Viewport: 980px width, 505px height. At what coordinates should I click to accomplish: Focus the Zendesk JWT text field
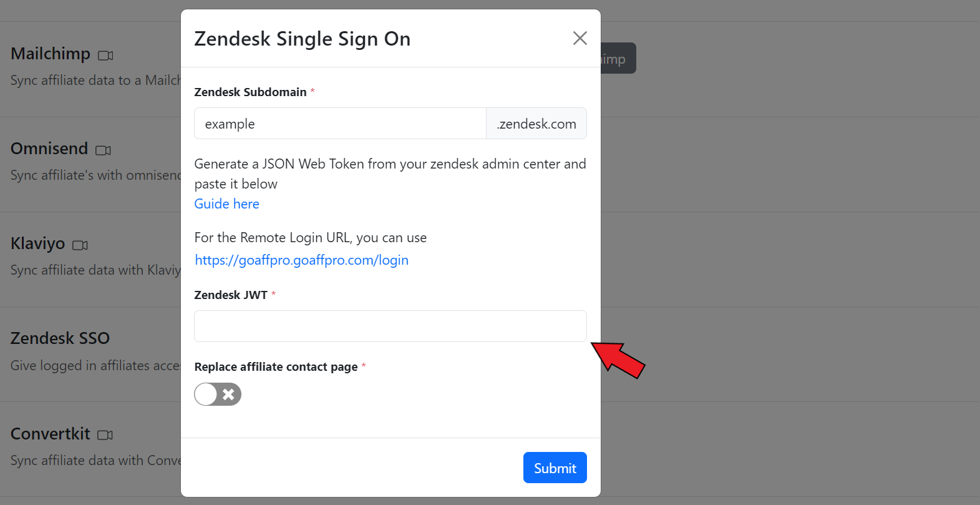coord(391,326)
